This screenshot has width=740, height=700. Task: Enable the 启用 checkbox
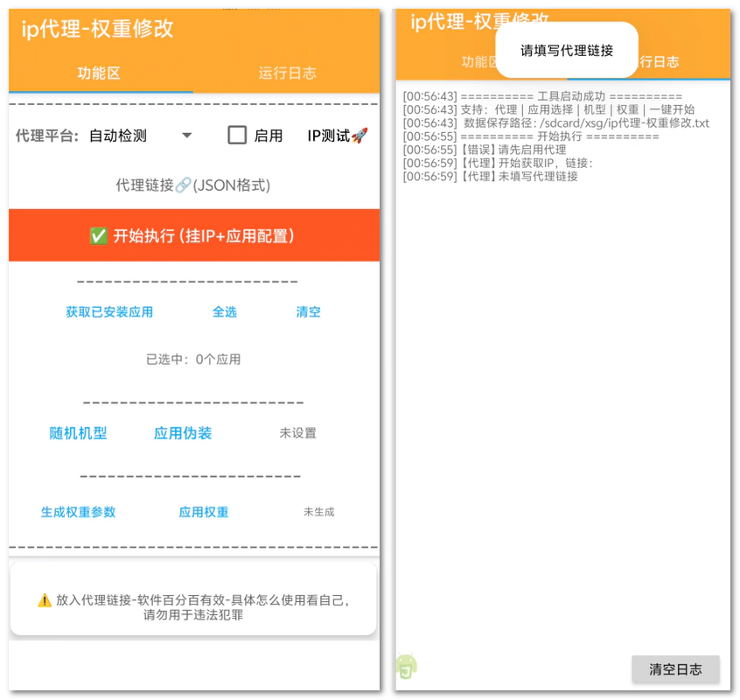237,136
